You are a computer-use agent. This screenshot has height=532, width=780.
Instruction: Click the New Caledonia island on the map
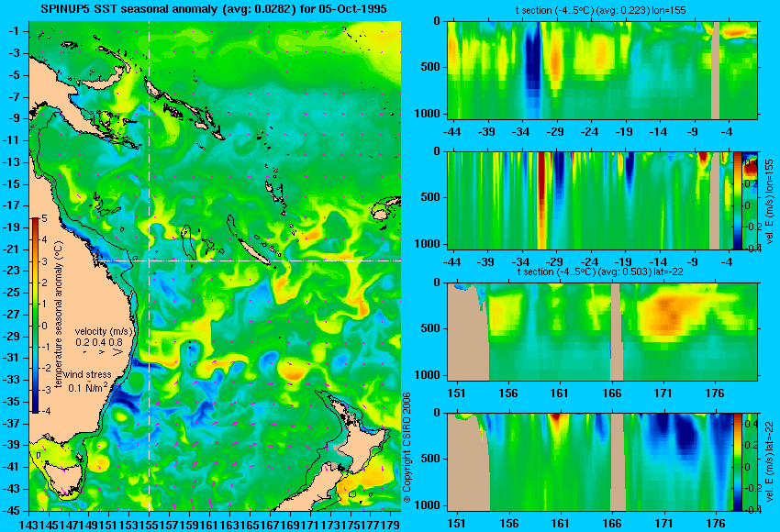[252, 251]
